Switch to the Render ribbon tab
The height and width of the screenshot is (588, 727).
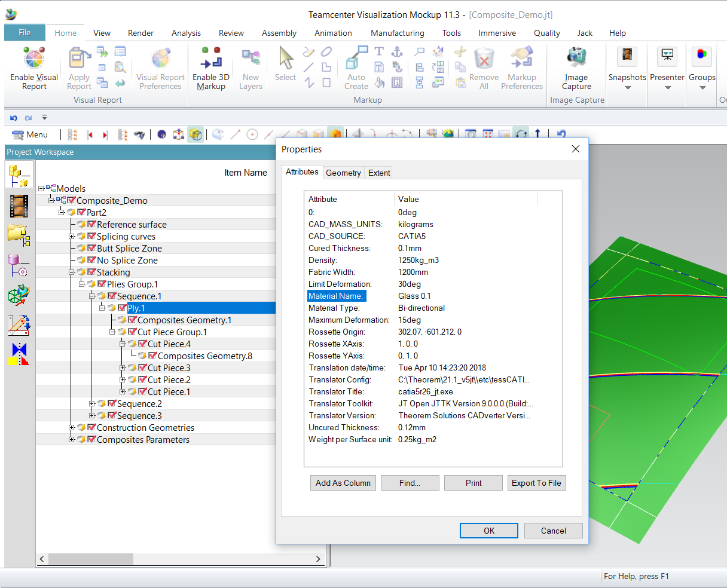[140, 33]
